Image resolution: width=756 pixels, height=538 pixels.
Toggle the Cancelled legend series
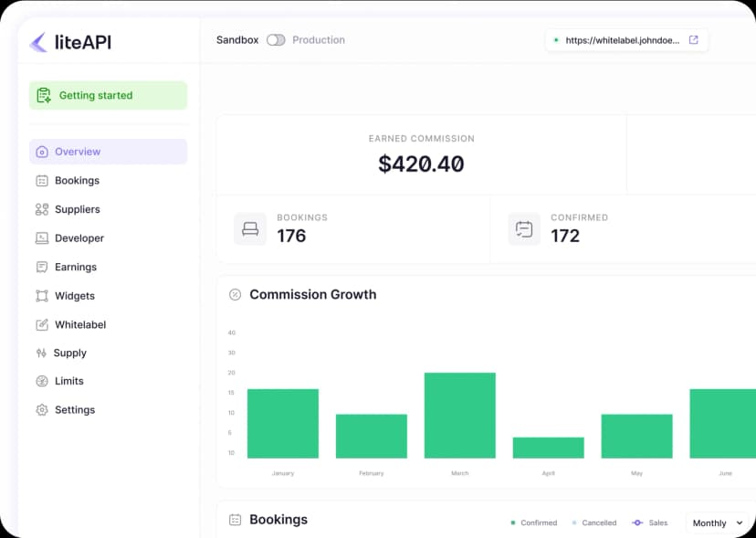[x=593, y=523]
